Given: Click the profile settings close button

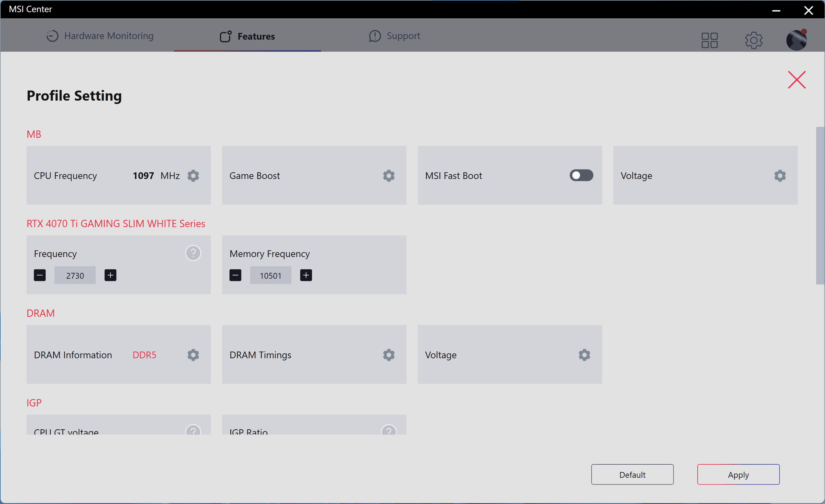Looking at the screenshot, I should (x=797, y=80).
